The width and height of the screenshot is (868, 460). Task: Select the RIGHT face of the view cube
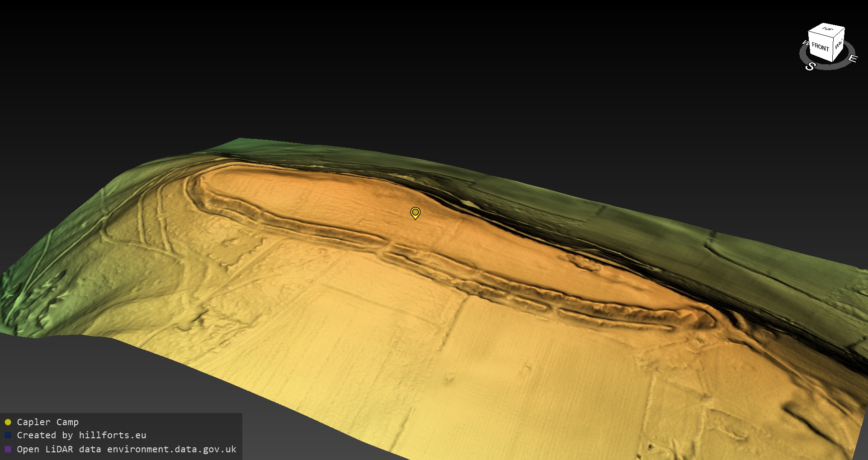pos(839,45)
